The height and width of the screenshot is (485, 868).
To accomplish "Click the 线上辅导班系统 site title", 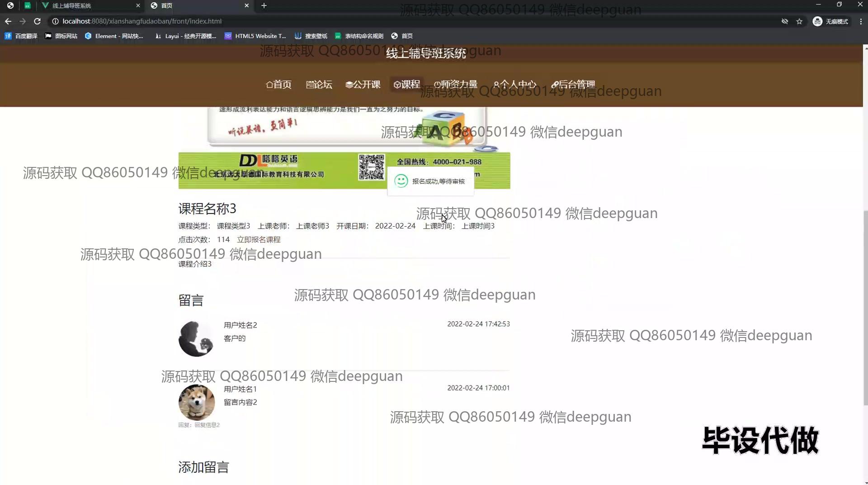I will click(x=425, y=53).
